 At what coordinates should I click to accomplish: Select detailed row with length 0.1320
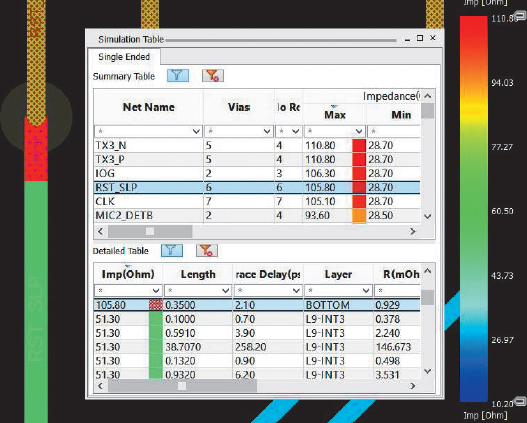point(257,361)
